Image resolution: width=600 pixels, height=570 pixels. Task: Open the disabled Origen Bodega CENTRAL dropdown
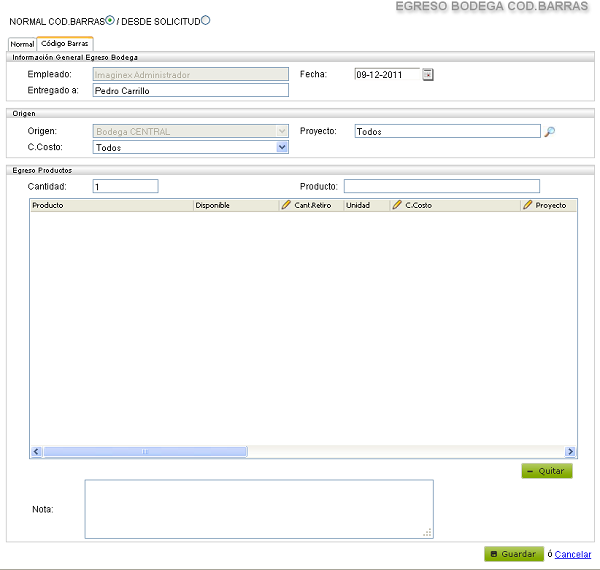(x=191, y=131)
